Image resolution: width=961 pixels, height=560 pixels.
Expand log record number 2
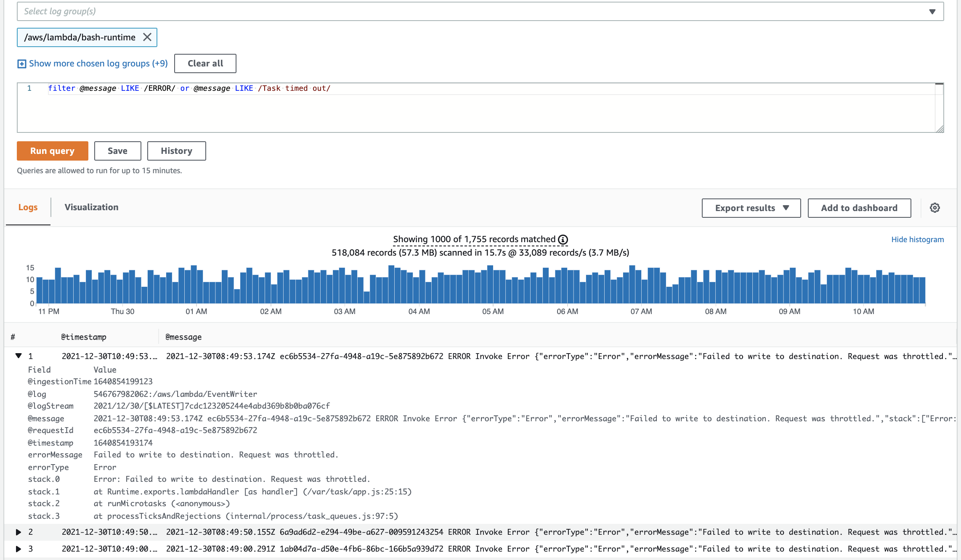[18, 531]
